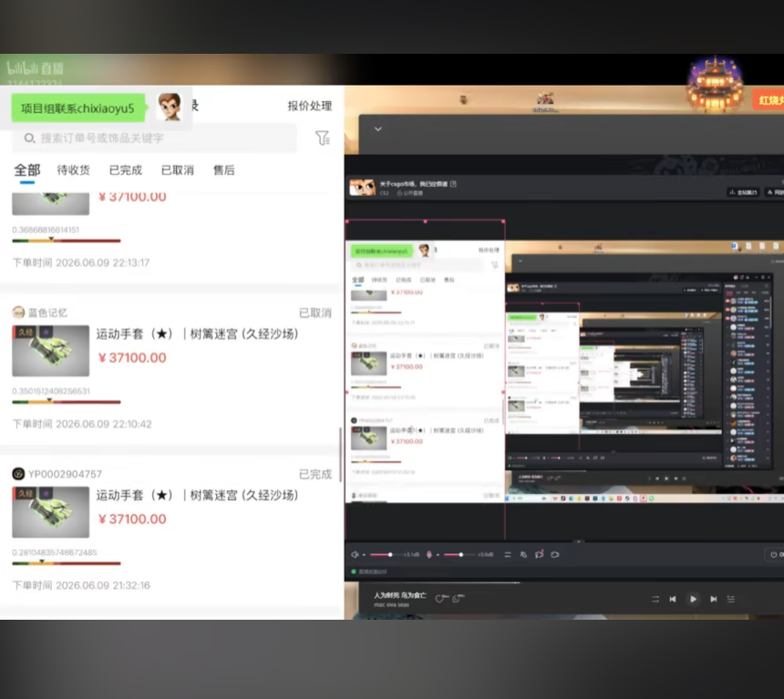Viewport: 784px width, 699px height.
Task: Click the icon right of the mixer icon
Action: [x=523, y=554]
